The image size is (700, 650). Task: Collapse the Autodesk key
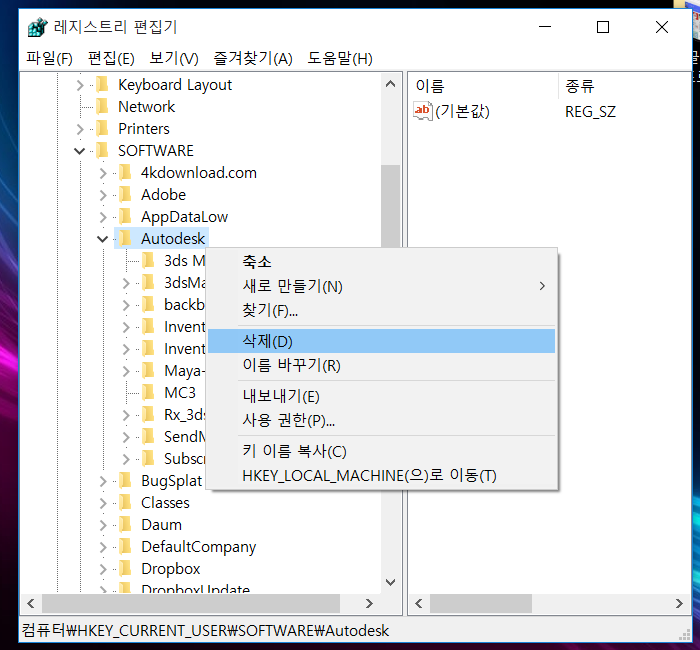click(x=102, y=239)
